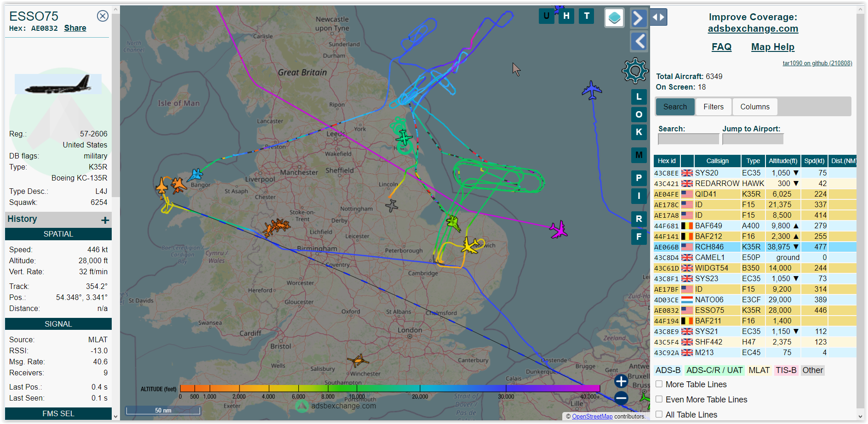Toggle the R map option button

639,219
